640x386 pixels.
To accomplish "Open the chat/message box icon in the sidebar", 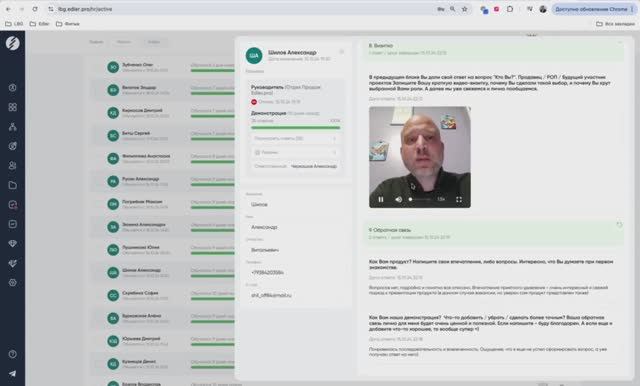I will [x=13, y=224].
